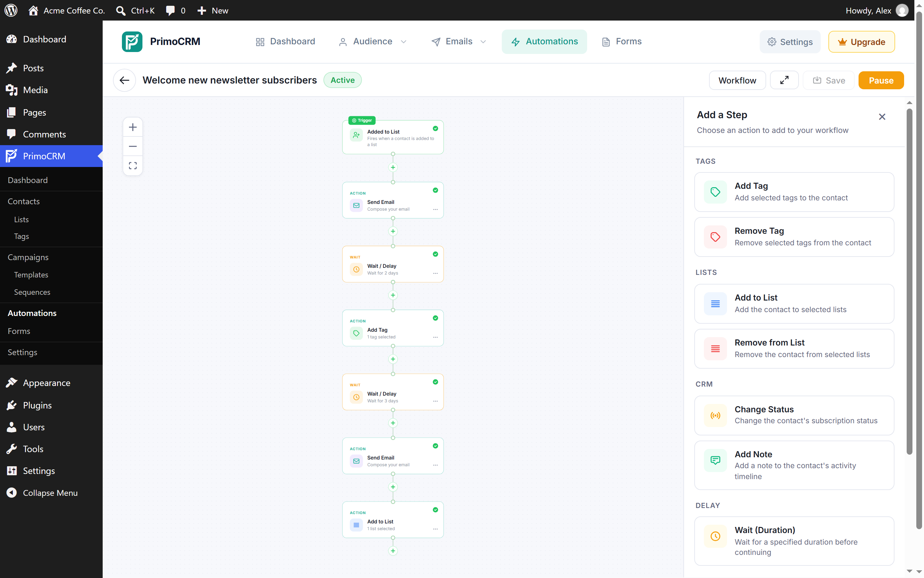924x578 pixels.
Task: Open the Acme Coffee Co. site home link
Action: [x=66, y=10]
